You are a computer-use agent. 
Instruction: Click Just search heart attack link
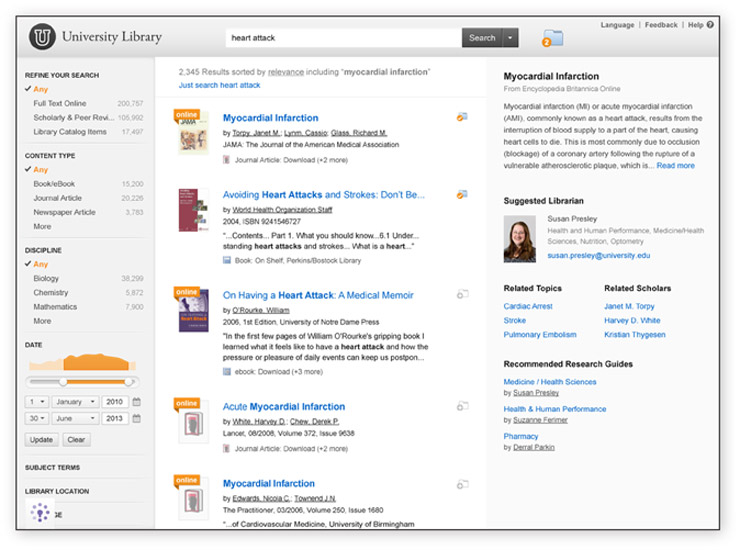(219, 85)
